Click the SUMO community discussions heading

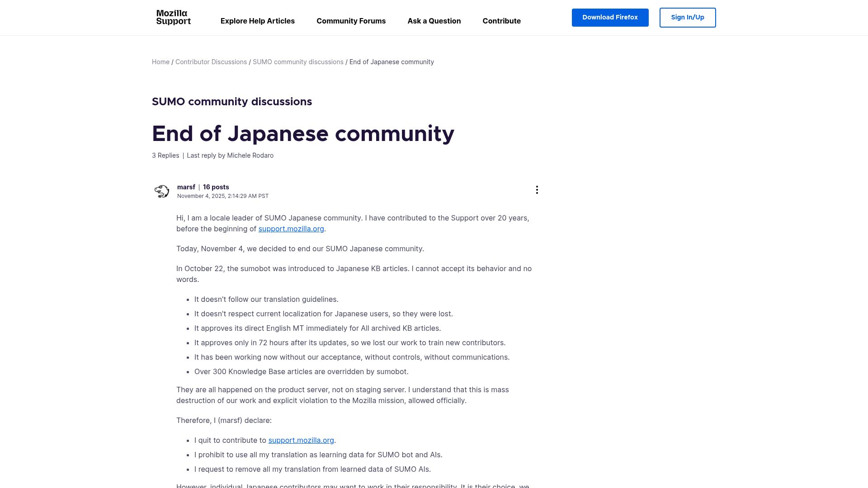point(232,102)
